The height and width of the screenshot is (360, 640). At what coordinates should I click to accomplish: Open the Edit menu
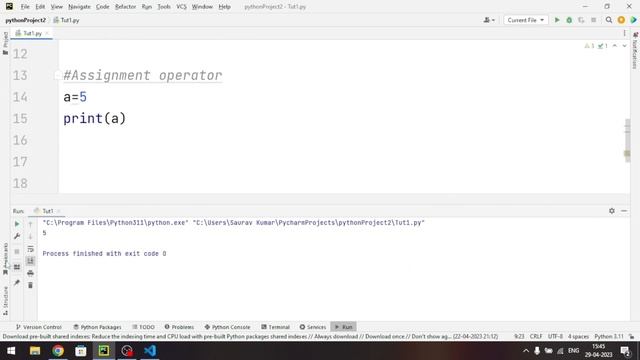tap(40, 7)
